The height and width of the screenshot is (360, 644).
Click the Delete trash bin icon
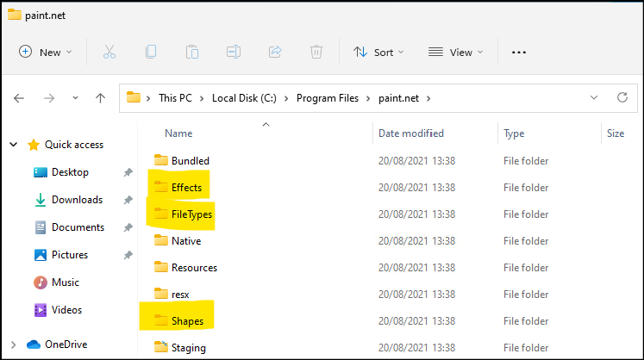point(316,52)
